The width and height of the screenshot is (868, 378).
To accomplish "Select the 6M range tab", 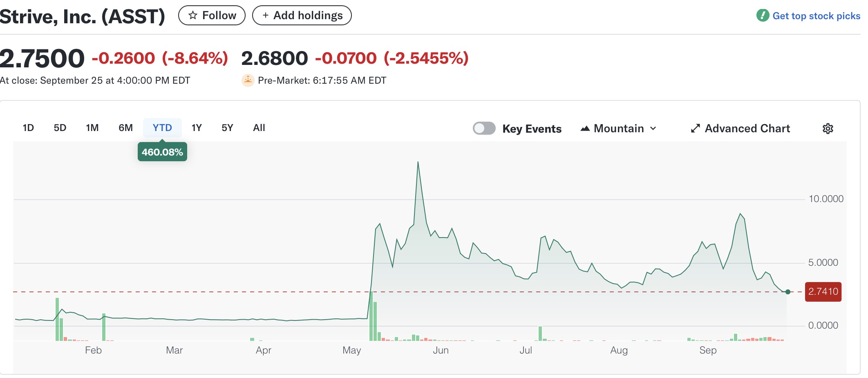I will click(x=126, y=128).
